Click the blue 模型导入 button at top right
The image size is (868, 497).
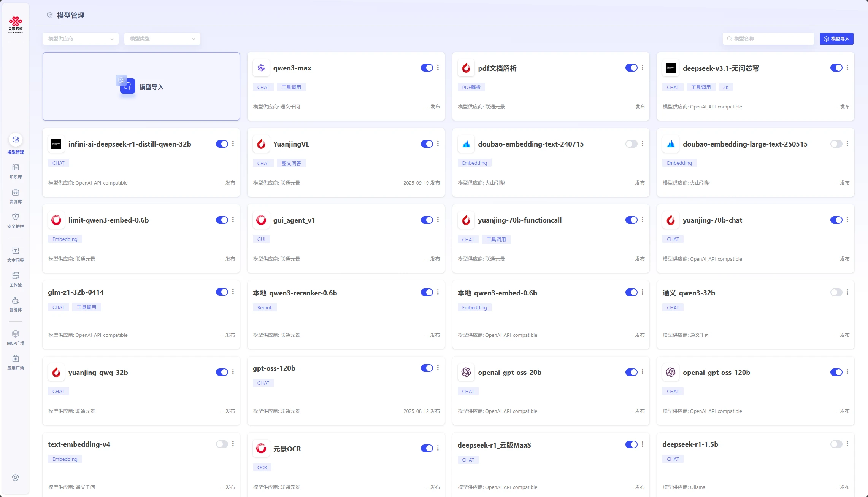pyautogui.click(x=836, y=38)
